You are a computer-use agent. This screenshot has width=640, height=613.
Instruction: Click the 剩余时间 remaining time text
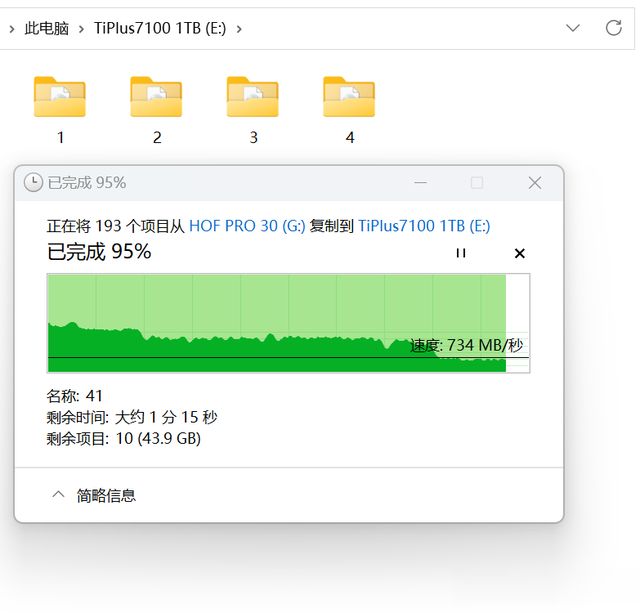(x=132, y=417)
